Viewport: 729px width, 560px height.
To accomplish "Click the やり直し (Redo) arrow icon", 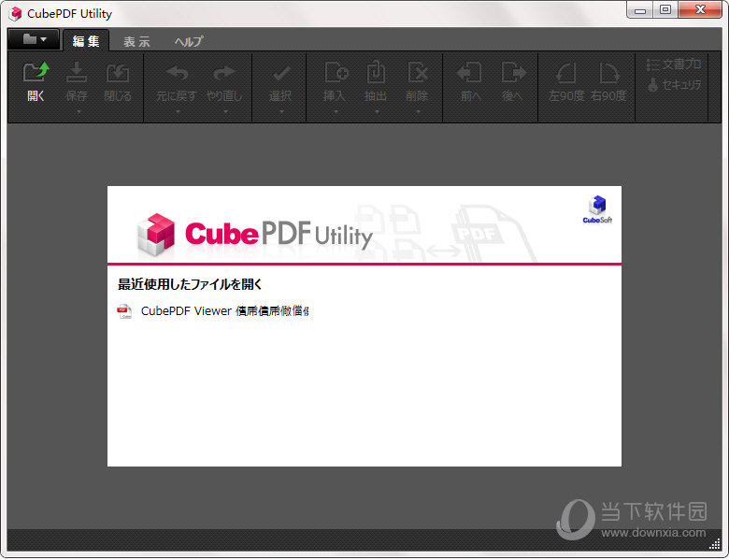I will click(x=224, y=73).
